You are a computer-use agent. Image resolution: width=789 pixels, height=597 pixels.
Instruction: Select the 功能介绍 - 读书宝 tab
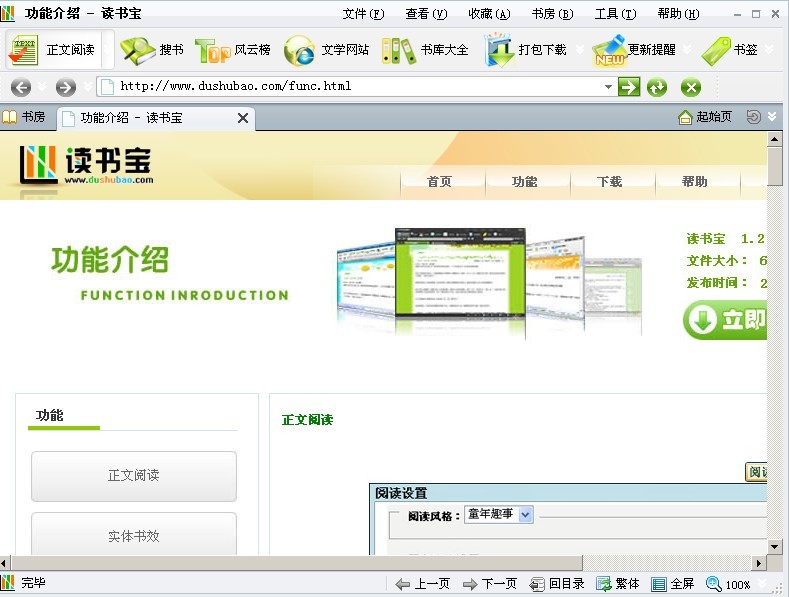[156, 118]
